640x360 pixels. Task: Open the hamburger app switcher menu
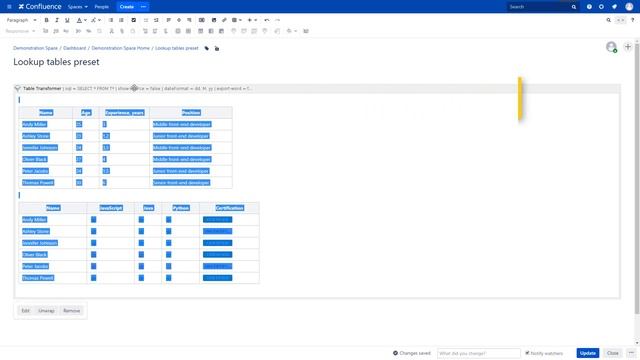[9, 7]
